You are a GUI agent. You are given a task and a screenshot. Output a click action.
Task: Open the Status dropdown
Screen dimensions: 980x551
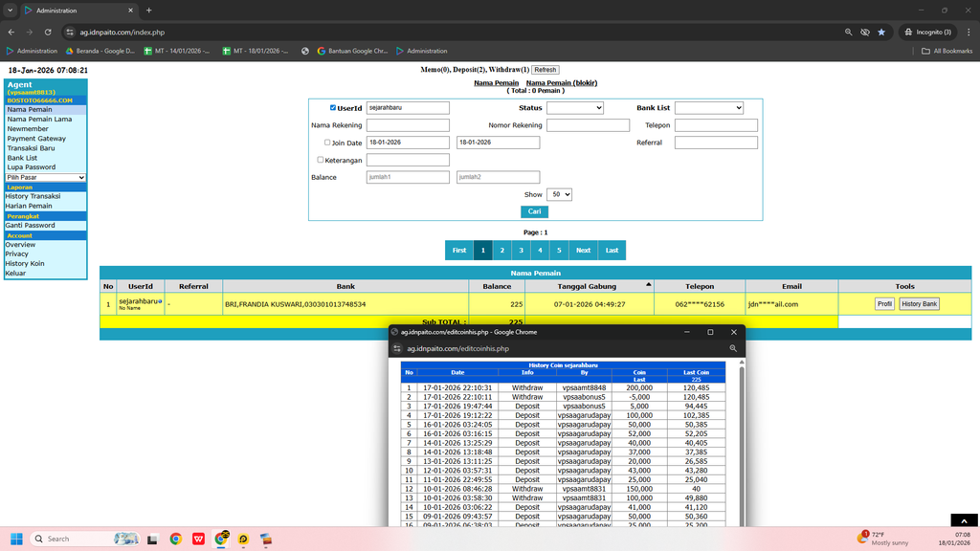coord(575,107)
